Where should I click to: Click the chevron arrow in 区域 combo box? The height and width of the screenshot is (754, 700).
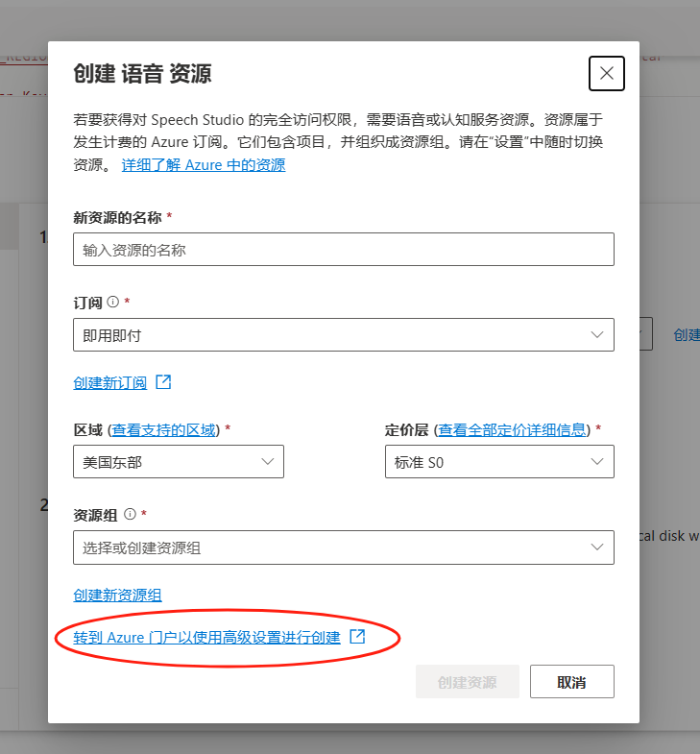click(267, 462)
